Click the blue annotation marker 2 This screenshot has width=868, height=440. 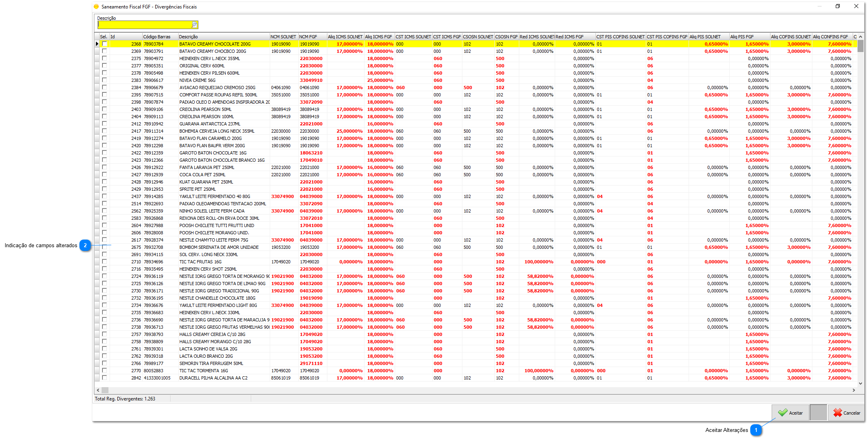pos(85,245)
